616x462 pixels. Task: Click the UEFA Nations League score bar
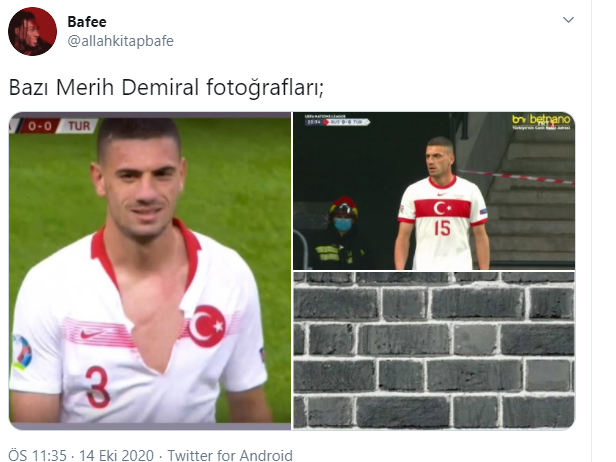tap(337, 121)
